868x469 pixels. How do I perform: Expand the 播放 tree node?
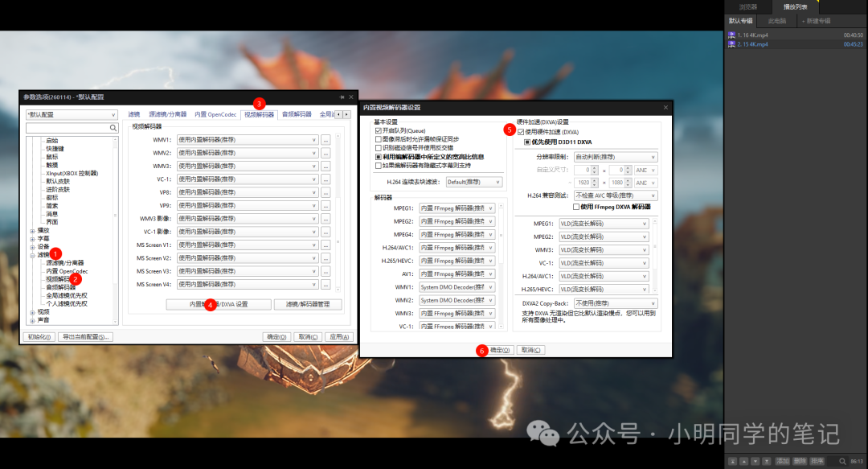click(x=32, y=230)
